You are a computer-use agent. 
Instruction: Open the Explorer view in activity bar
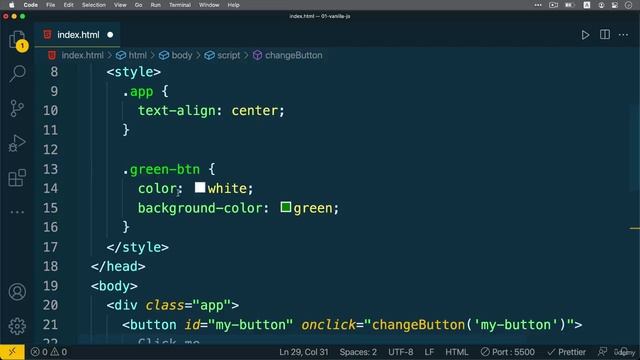point(17,40)
